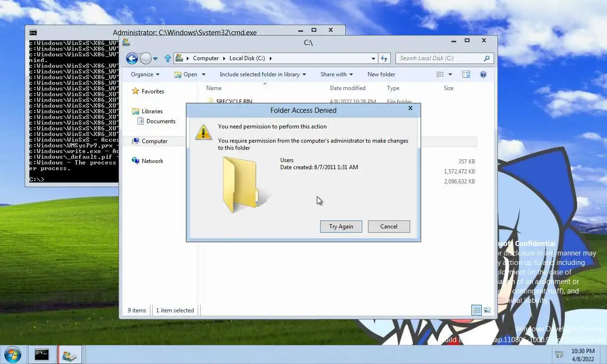Open the Share with menu
The width and height of the screenshot is (607, 364).
(336, 74)
